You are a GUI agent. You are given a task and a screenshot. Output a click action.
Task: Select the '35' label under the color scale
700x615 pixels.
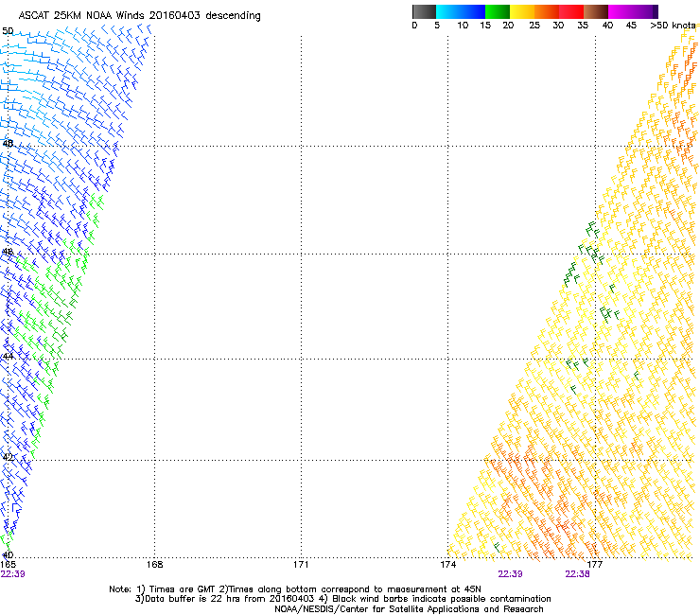tap(583, 26)
